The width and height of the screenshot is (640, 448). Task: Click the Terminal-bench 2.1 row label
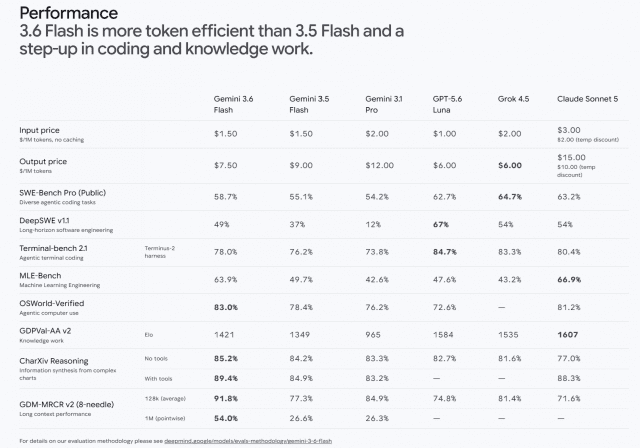tap(53, 248)
